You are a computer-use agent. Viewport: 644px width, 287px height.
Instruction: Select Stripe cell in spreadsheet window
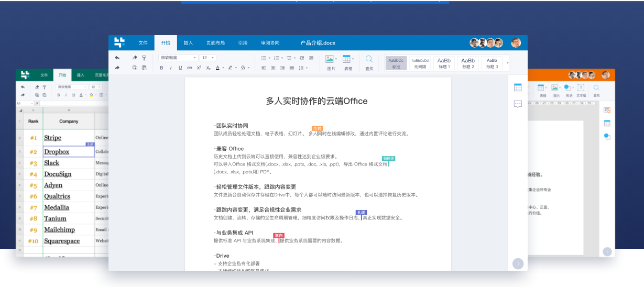point(69,138)
